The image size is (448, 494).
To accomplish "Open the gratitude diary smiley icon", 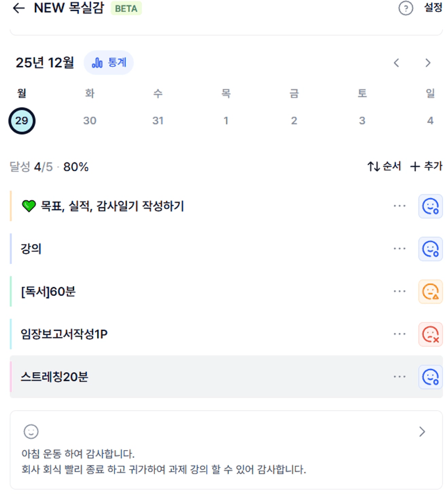I will point(31,432).
